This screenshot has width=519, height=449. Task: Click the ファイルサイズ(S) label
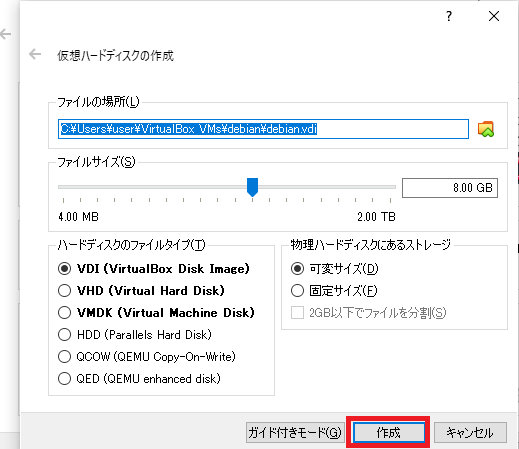tap(96, 162)
